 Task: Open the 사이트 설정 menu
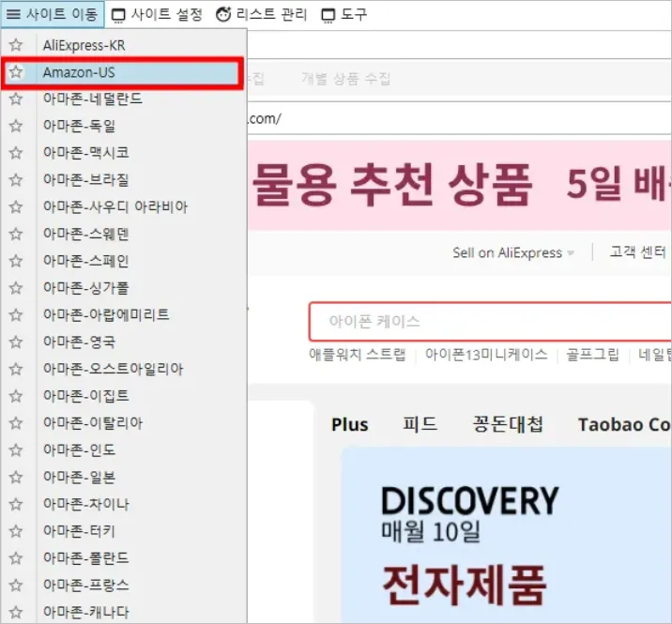pyautogui.click(x=157, y=15)
